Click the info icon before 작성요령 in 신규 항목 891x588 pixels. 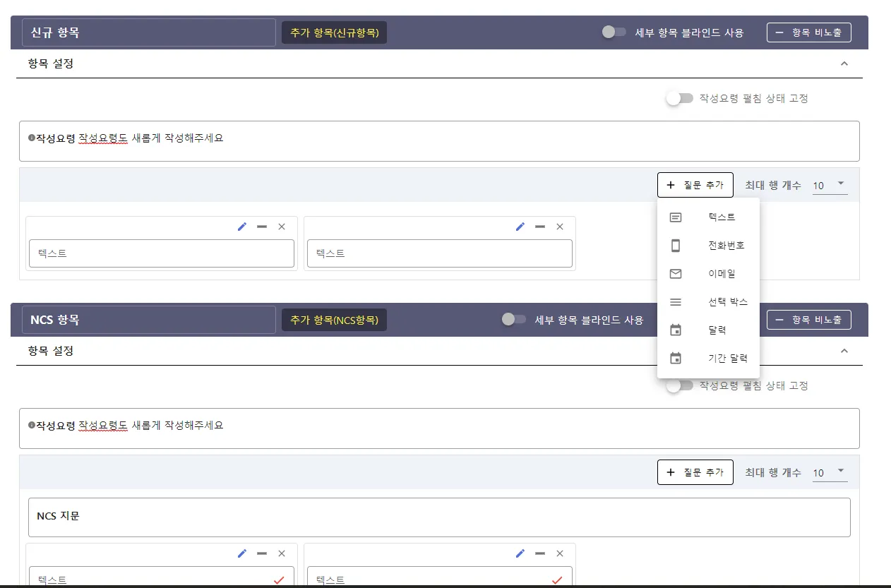coord(31,138)
